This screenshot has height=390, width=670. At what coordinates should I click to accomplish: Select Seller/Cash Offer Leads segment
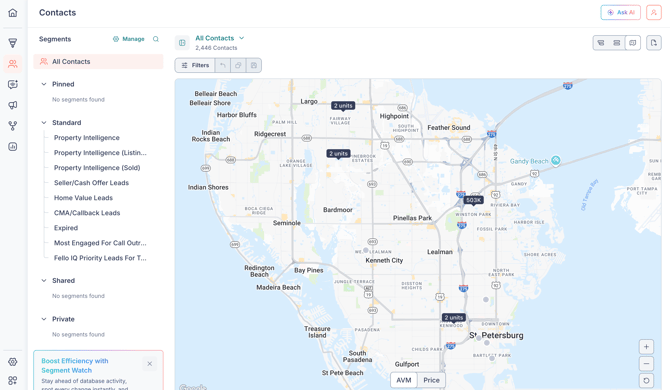(x=91, y=183)
